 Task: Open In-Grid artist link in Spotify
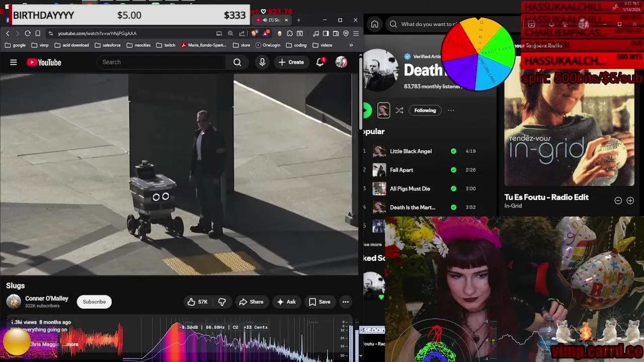(x=513, y=206)
